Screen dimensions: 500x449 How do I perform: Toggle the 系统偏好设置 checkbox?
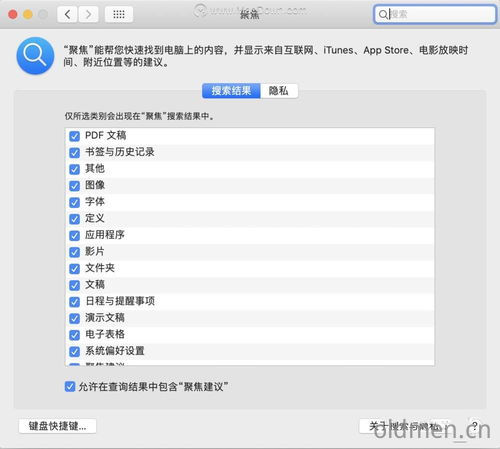tap(74, 351)
